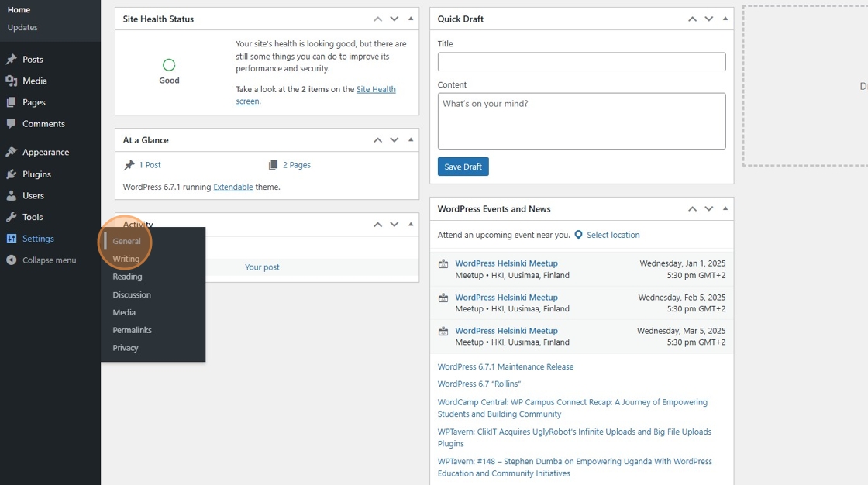The image size is (868, 485).
Task: Click the Collapse menu label
Action: (50, 260)
